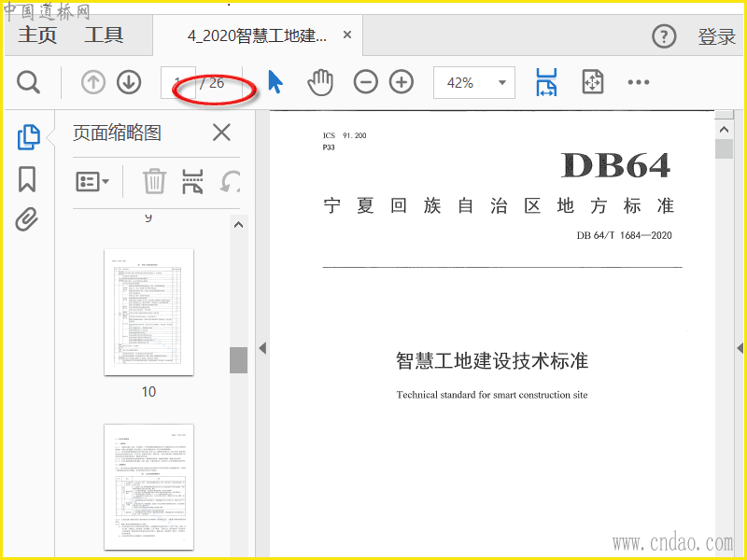The image size is (747, 560).
Task: Click the P33 text in the document
Action: click(x=329, y=147)
